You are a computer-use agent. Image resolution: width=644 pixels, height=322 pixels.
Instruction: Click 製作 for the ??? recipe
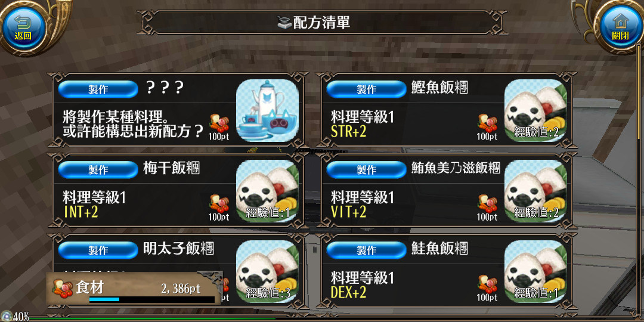(98, 89)
